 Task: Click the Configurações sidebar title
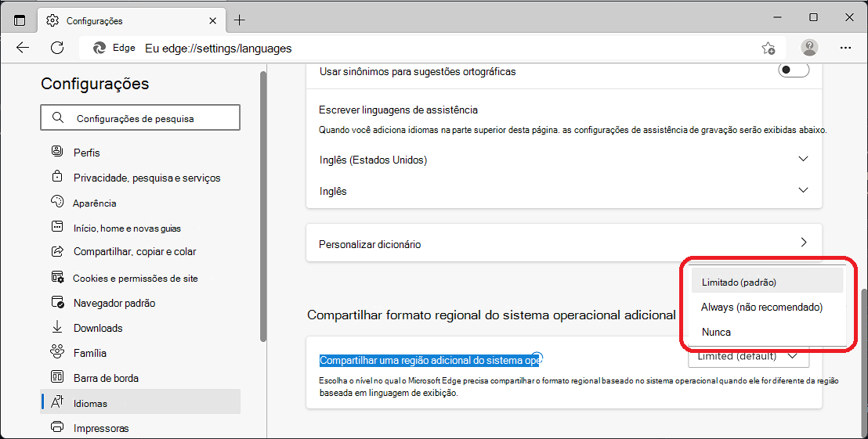coord(96,84)
